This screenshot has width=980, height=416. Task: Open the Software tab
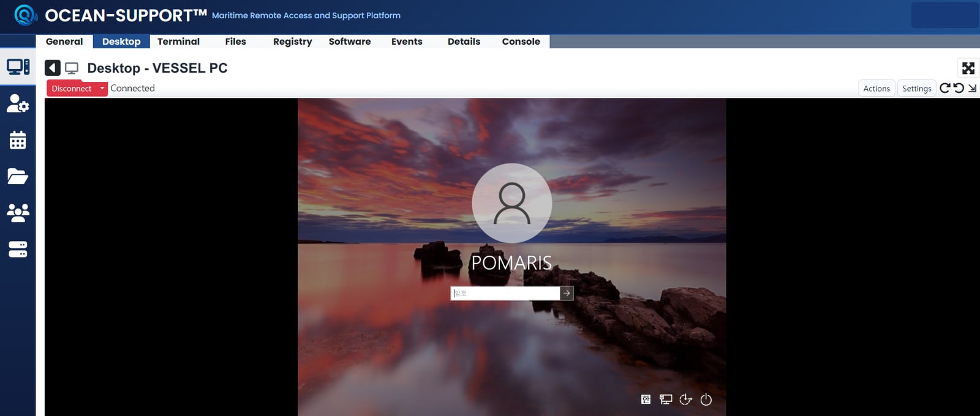click(350, 42)
